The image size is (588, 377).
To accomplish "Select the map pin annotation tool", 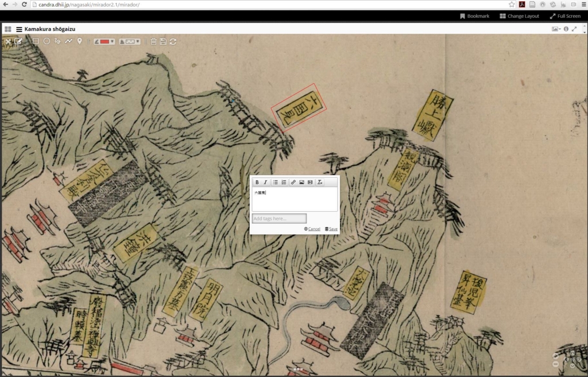I will 79,41.
